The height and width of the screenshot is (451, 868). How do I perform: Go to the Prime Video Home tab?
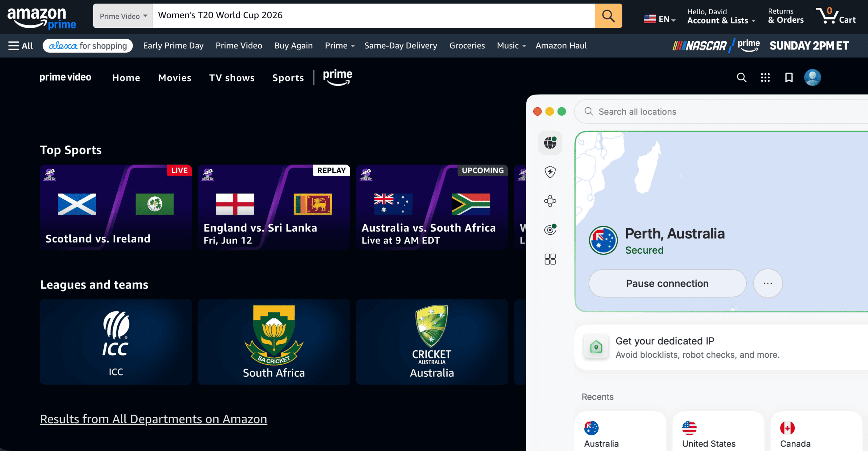[x=126, y=78]
